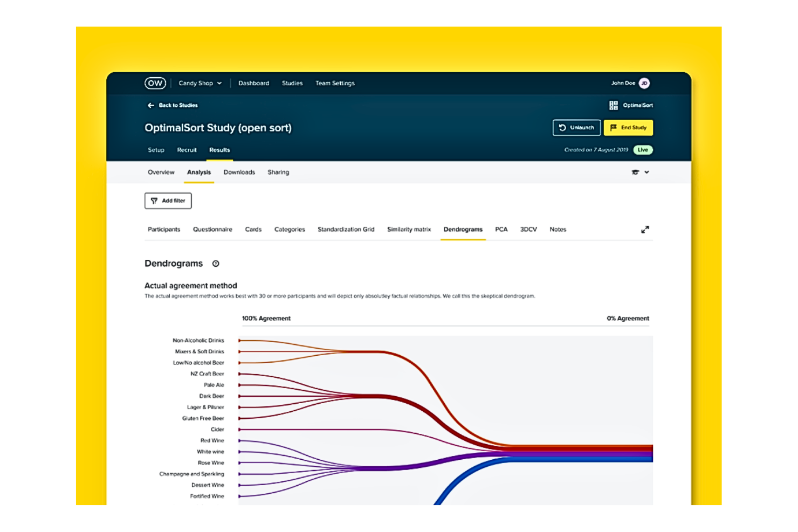
Task: Click the funnel icon in Add filter
Action: pos(155,201)
